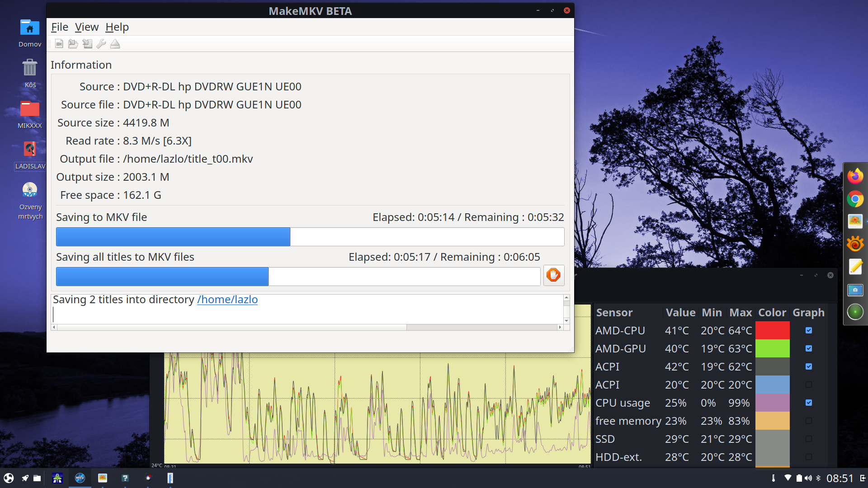Launch Firefox from the side dock
868x488 pixels.
pos(855,176)
